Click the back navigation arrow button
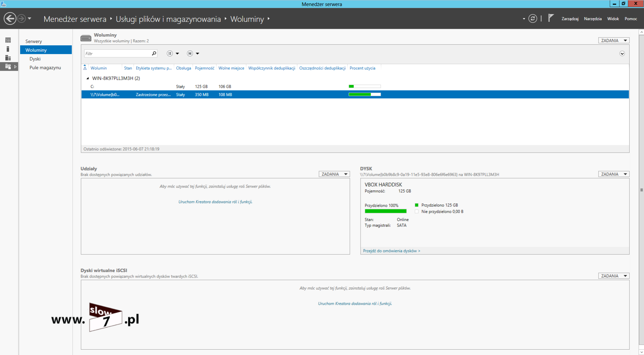 [x=10, y=18]
